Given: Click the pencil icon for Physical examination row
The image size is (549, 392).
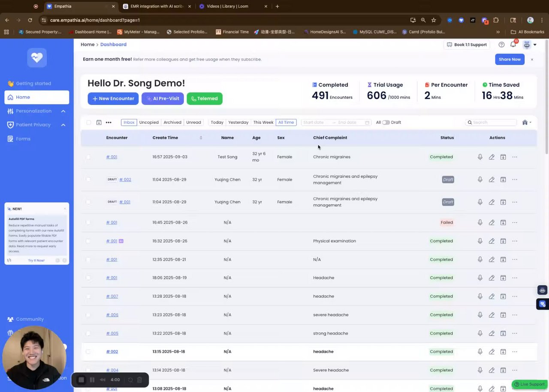Looking at the screenshot, I should pos(492,241).
